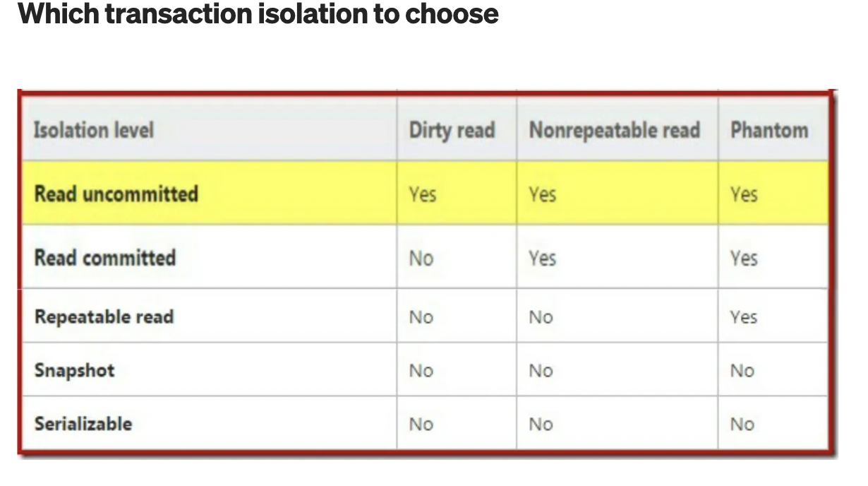The image size is (868, 486).
Task: Click the "Nonrepeatable read" column header
Action: pos(614,130)
